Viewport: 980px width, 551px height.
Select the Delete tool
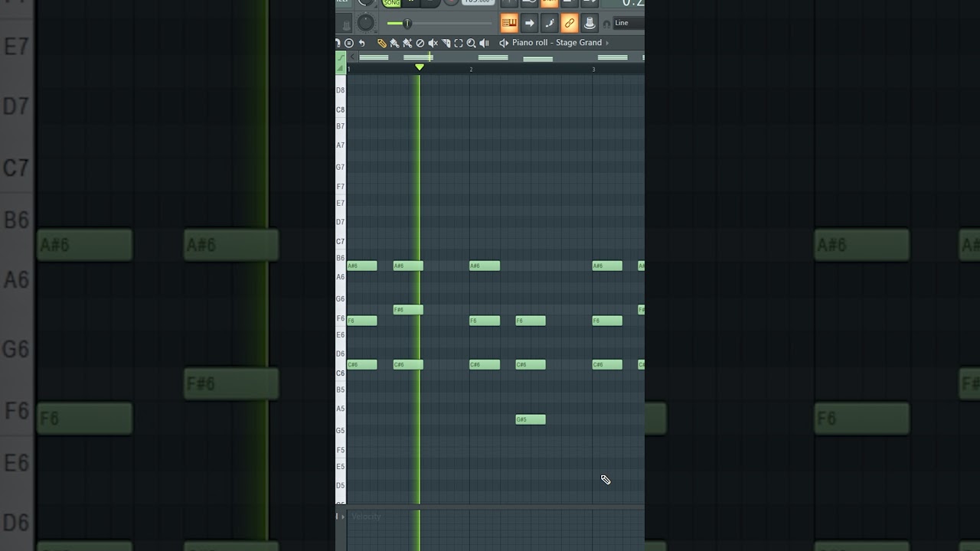click(x=420, y=44)
